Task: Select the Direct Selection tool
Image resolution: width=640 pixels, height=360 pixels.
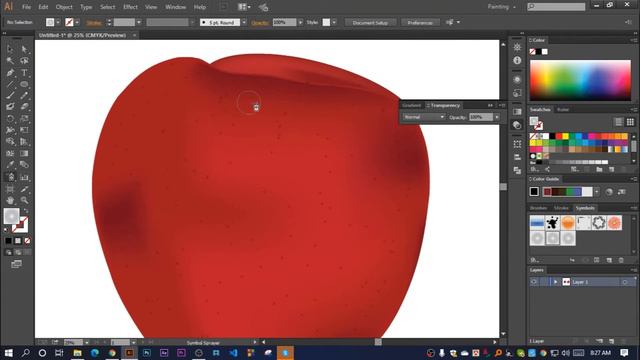Action: coord(24,49)
